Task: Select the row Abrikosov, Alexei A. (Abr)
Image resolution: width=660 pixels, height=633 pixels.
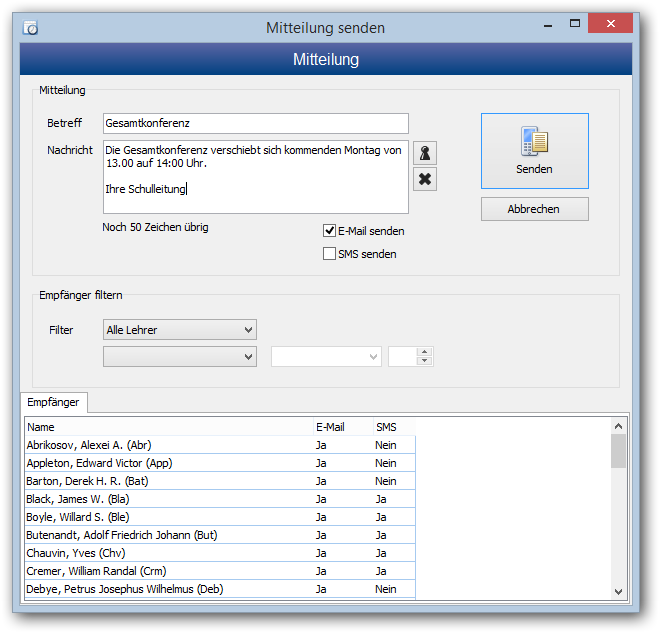Action: 220,445
